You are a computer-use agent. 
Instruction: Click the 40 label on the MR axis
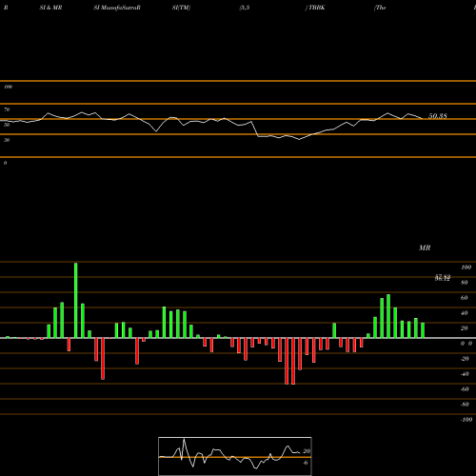pyautogui.click(x=465, y=313)
